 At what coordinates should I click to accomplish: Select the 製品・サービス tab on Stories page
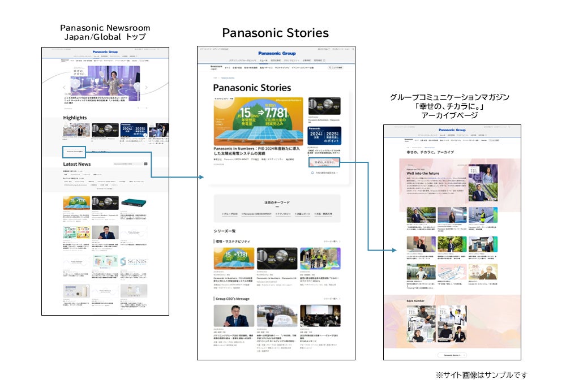267,67
